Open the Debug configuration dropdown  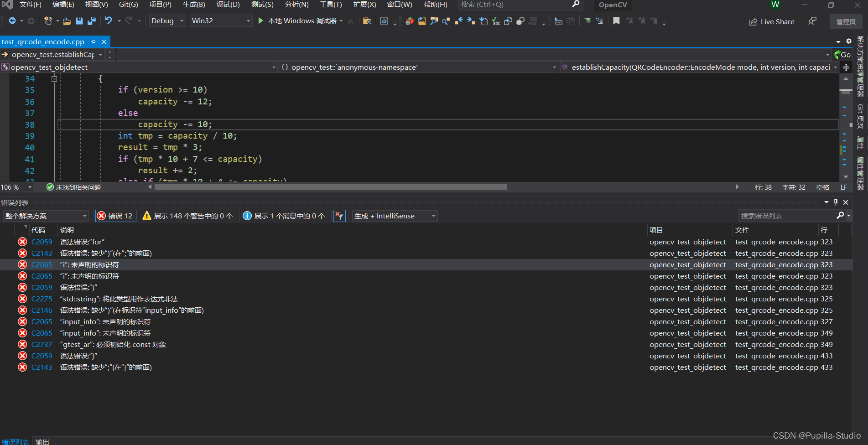(x=167, y=21)
